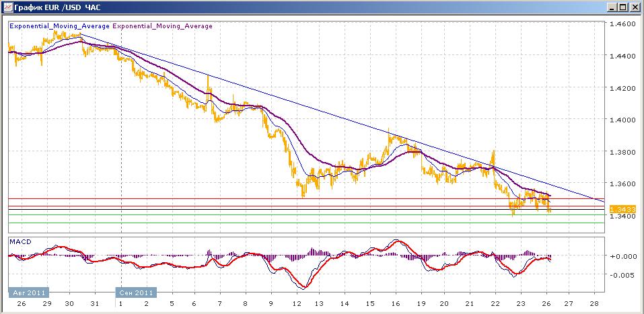Pick date 16 on the time axis
644x314 pixels.
[x=395, y=304]
